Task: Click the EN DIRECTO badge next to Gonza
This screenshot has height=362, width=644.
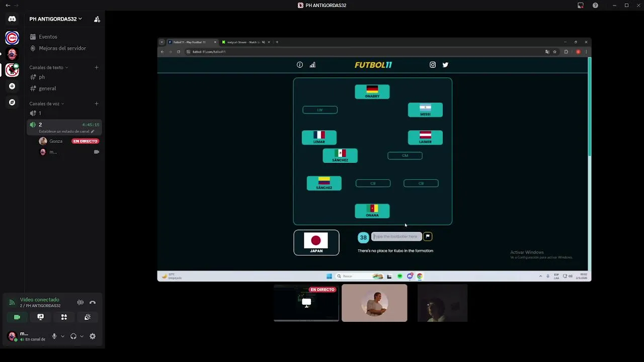Action: [x=85, y=141]
